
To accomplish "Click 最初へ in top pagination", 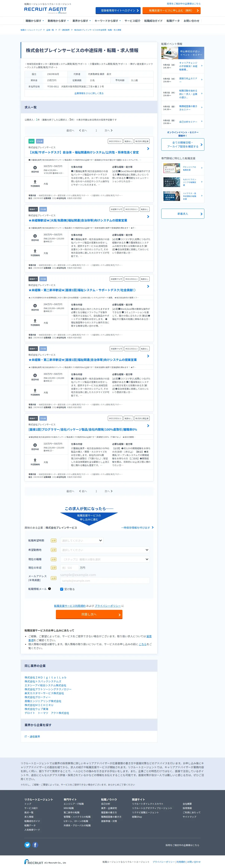I will [x=70, y=130].
